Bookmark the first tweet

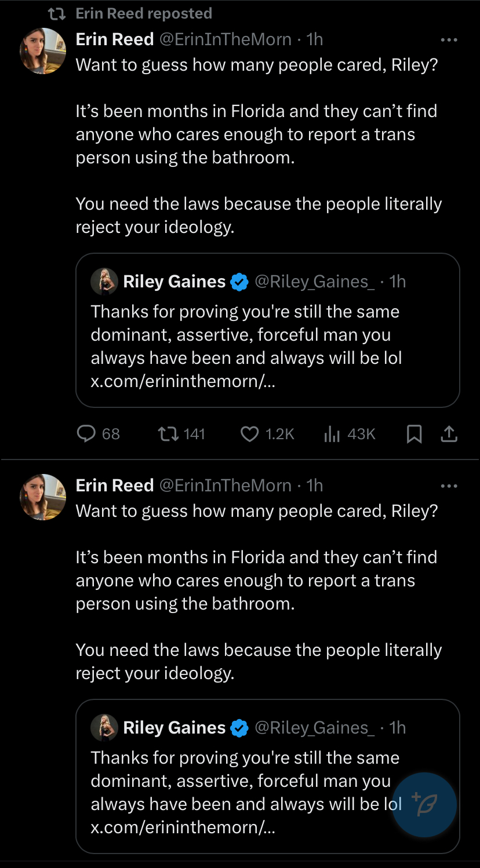tap(414, 434)
